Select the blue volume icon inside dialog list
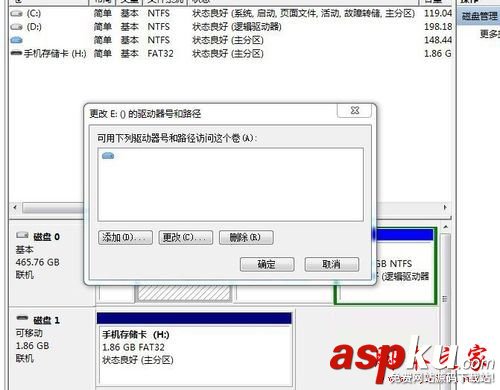Image resolution: width=500 pixels, height=390 pixels. click(108, 156)
